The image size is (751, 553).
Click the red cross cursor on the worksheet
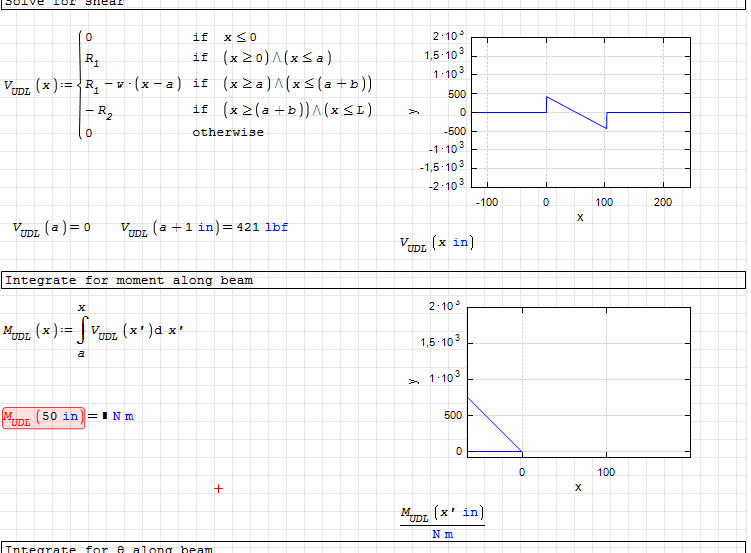click(x=218, y=488)
